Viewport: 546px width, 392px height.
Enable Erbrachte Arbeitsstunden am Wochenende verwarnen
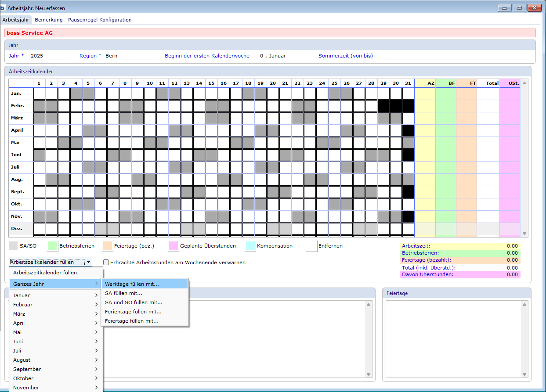(106, 263)
